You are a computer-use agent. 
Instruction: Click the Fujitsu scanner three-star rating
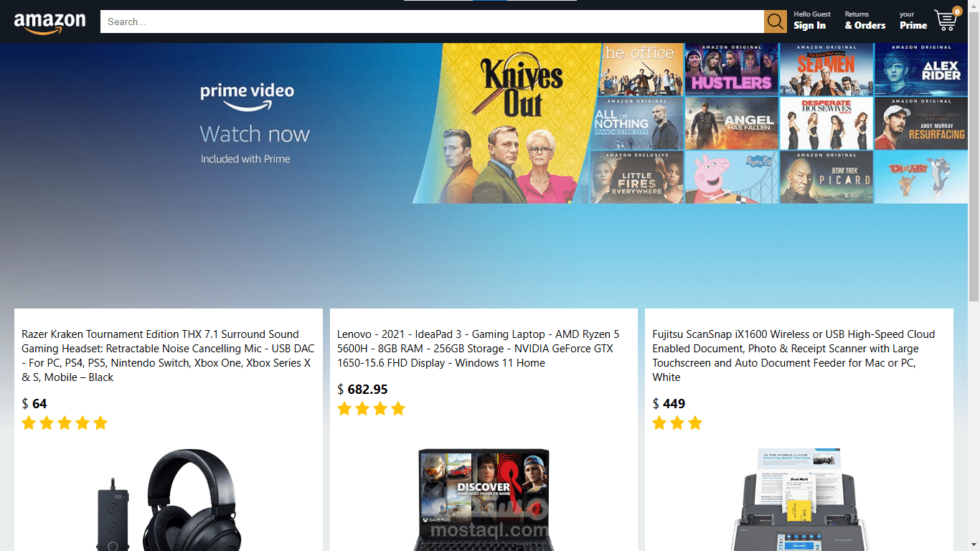[x=677, y=423]
